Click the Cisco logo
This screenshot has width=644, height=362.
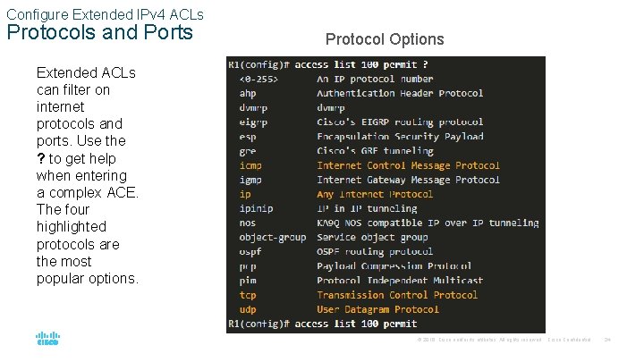pyautogui.click(x=47, y=340)
